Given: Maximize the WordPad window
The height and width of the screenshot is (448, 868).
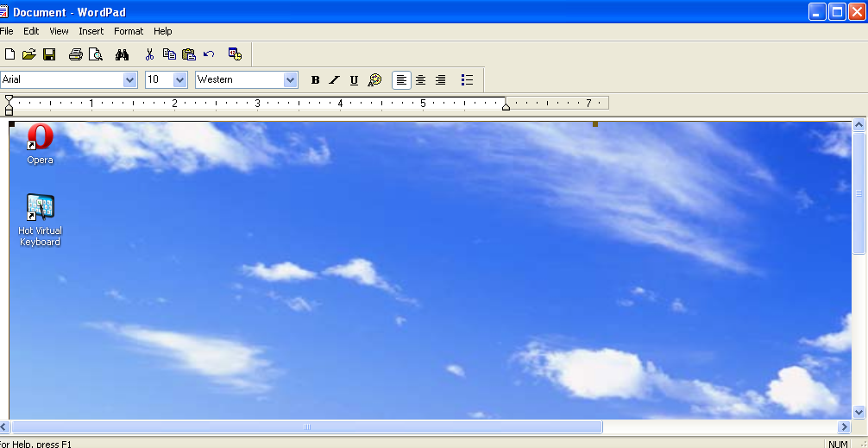Looking at the screenshot, I should (838, 11).
